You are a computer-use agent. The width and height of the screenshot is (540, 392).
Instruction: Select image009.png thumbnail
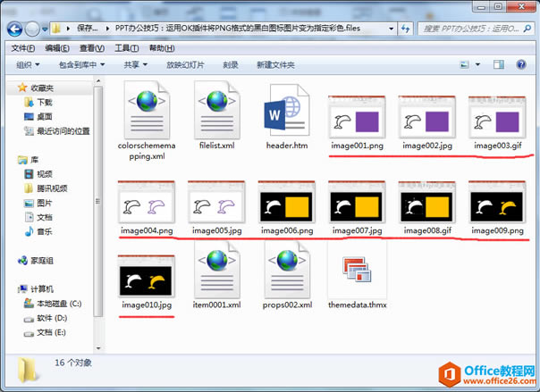pyautogui.click(x=497, y=202)
